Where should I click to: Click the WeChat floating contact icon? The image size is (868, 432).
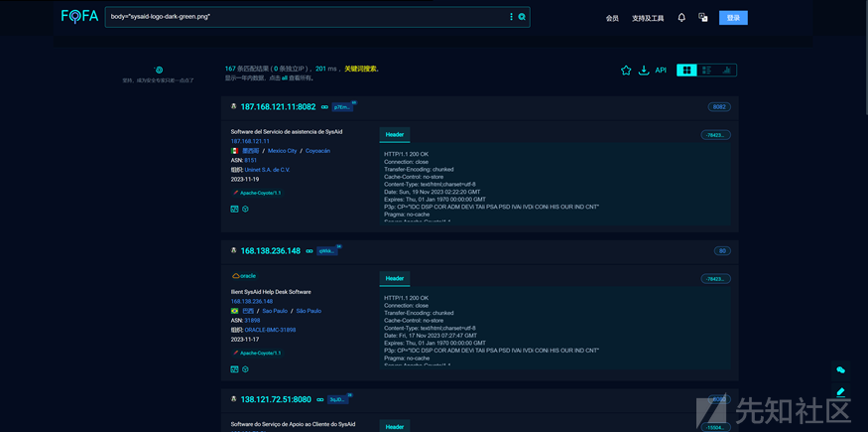click(x=841, y=369)
